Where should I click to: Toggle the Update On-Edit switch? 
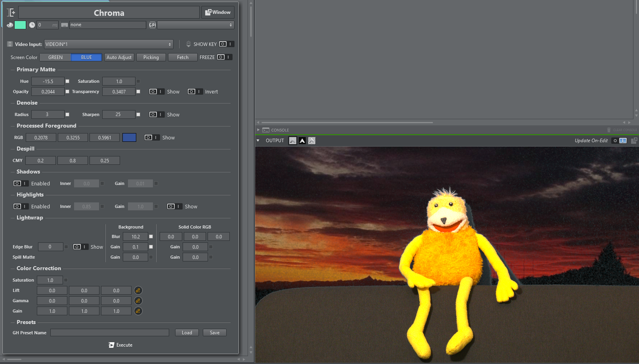tap(620, 141)
